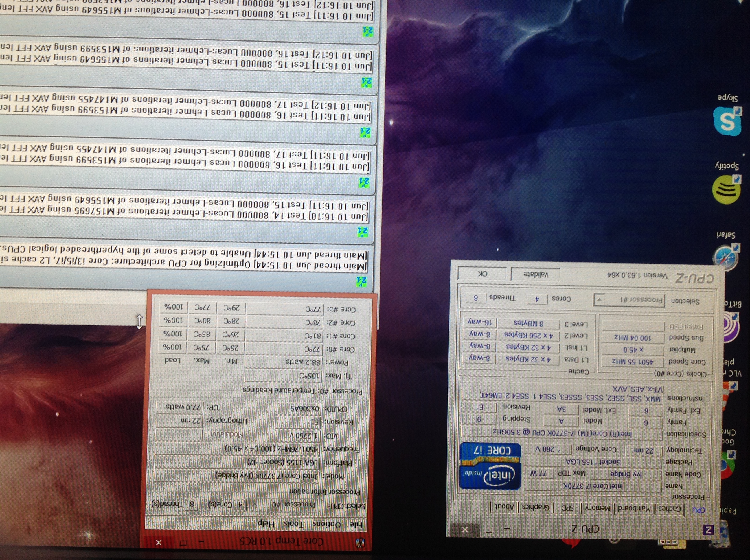Open the About tab in CPU-Z
The image size is (750, 560).
504,507
